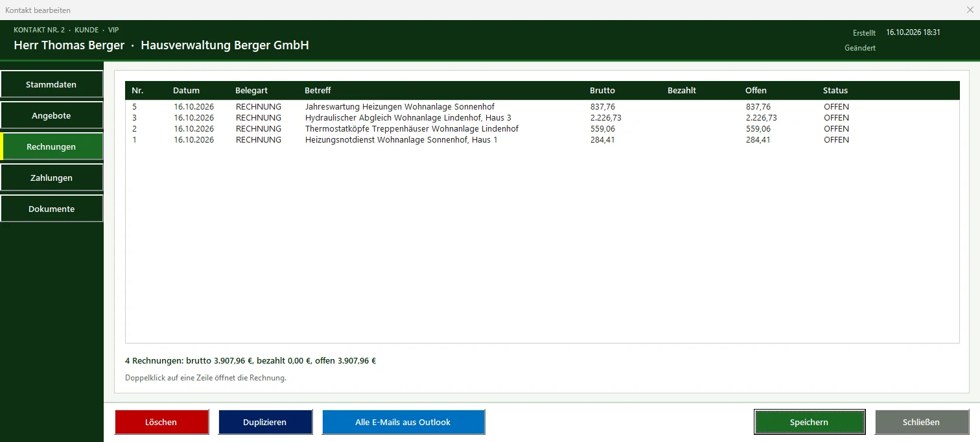Click the OFFEN status of invoice 2

(837, 129)
